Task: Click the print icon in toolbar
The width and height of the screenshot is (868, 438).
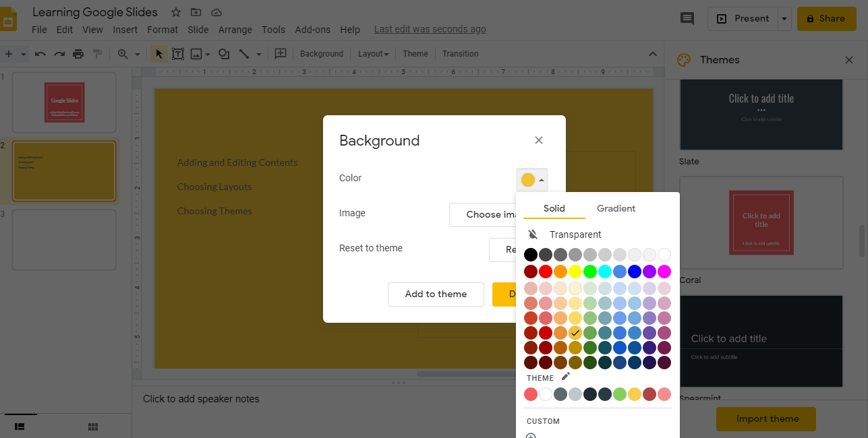Action: (x=78, y=54)
